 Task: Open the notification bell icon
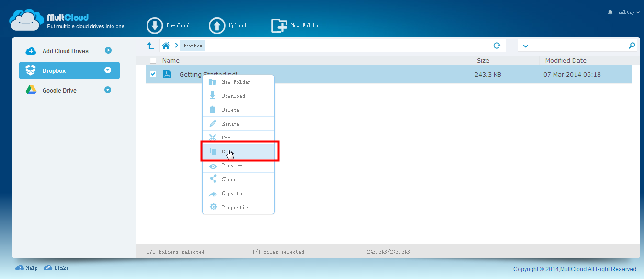[610, 12]
